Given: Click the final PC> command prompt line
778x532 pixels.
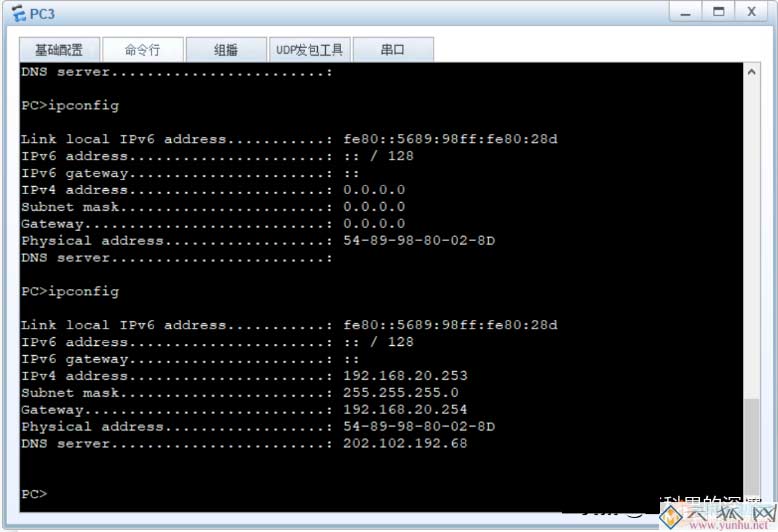Looking at the screenshot, I should coord(34,494).
